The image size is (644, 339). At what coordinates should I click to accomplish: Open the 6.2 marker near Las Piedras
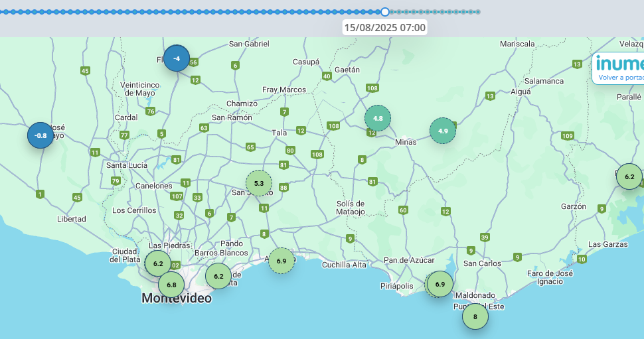point(158,263)
